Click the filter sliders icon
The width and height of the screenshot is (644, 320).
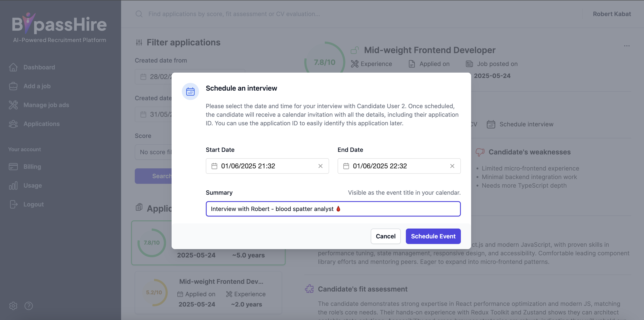tap(139, 43)
